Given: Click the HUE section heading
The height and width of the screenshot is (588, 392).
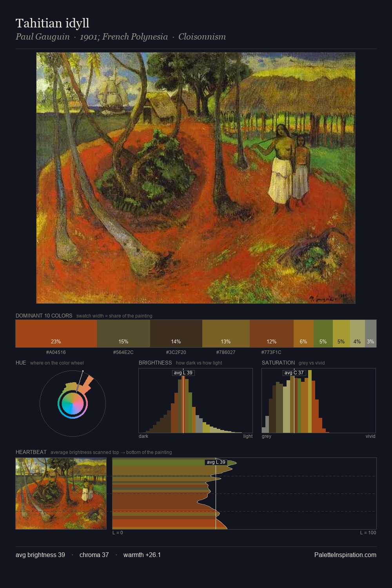Looking at the screenshot, I should point(21,363).
